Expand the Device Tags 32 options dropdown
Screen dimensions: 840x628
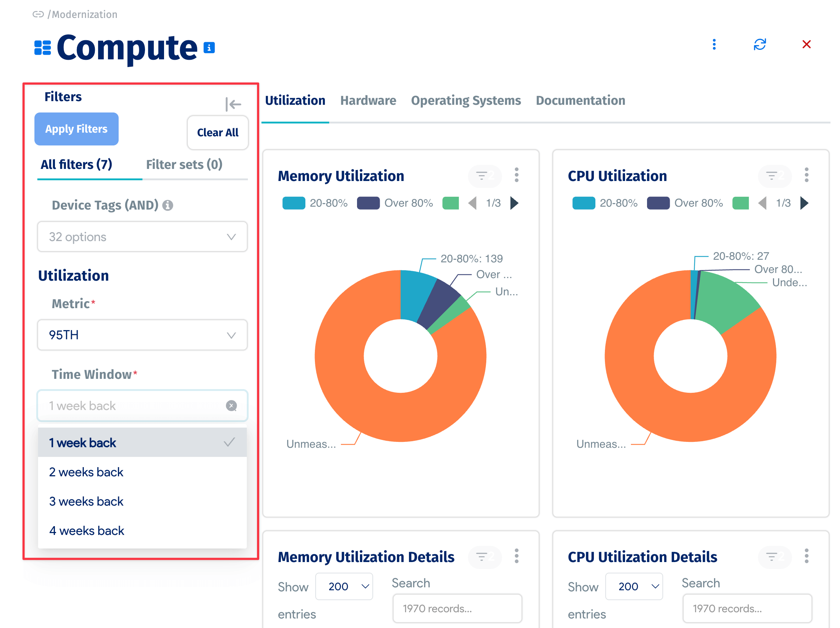pos(142,237)
